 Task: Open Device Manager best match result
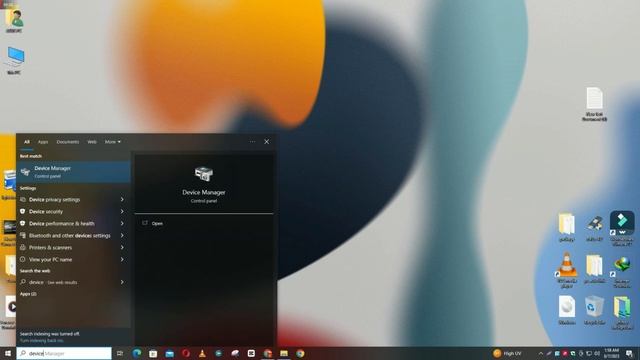click(73, 171)
